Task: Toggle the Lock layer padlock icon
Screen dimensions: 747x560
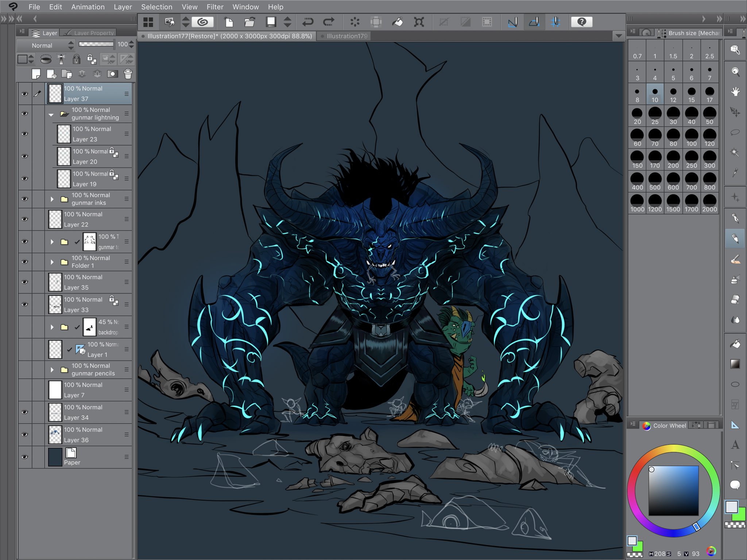Action: click(x=76, y=59)
